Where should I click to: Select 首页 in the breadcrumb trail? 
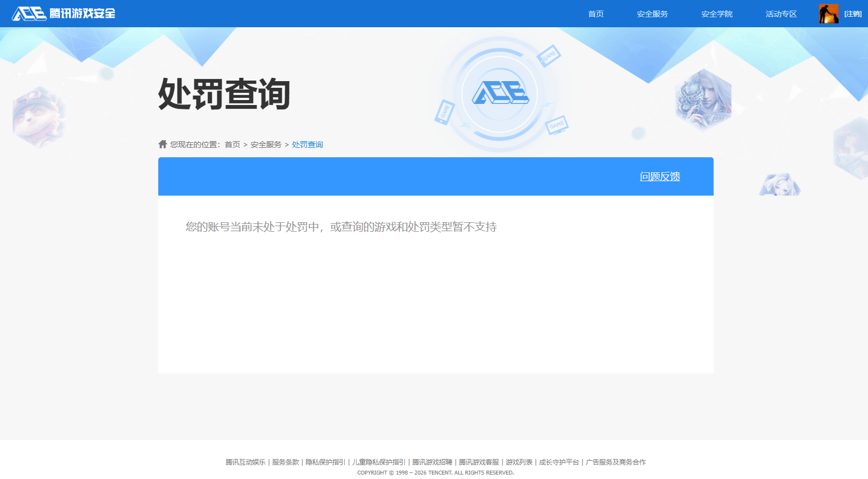[232, 143]
